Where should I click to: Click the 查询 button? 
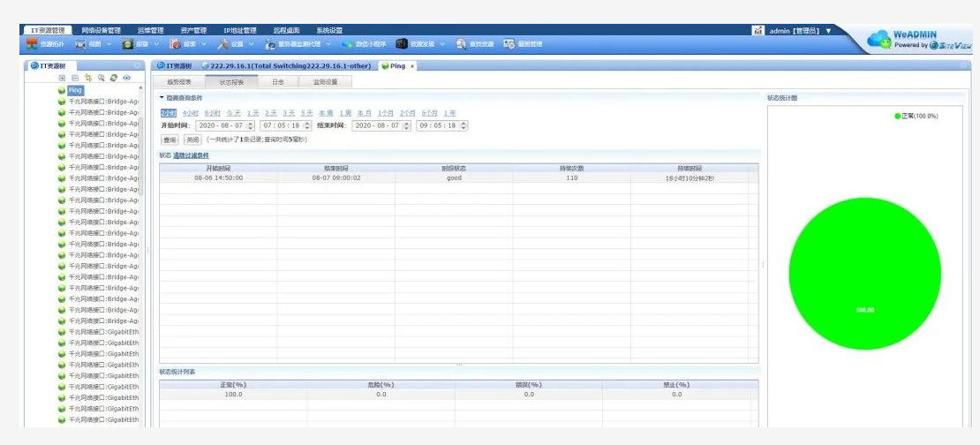pyautogui.click(x=170, y=140)
